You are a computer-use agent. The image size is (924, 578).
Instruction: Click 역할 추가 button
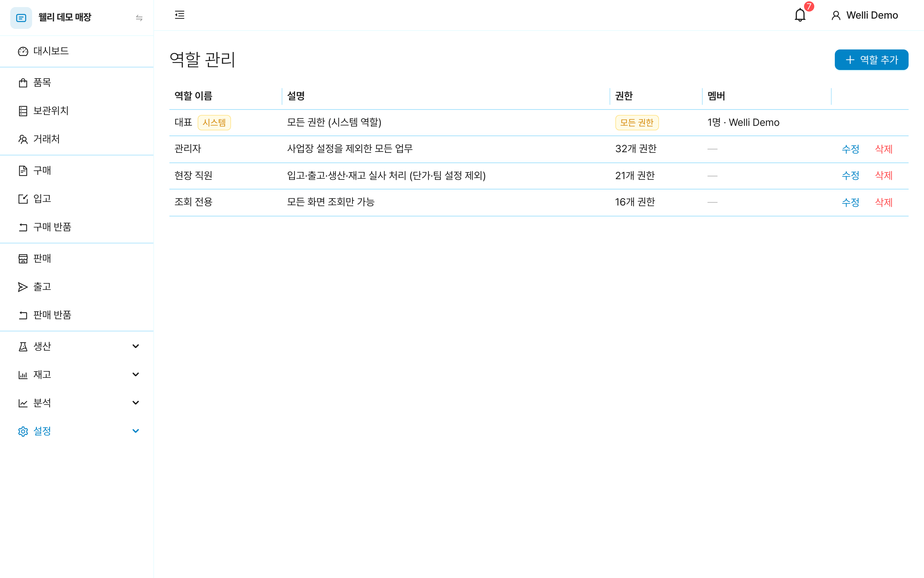pyautogui.click(x=871, y=60)
